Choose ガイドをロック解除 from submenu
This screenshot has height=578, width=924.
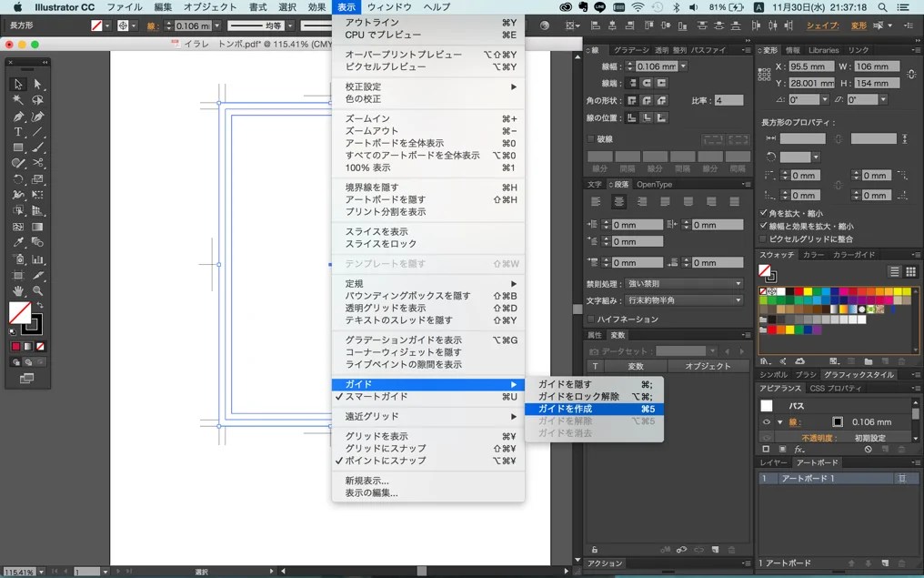pyautogui.click(x=594, y=396)
